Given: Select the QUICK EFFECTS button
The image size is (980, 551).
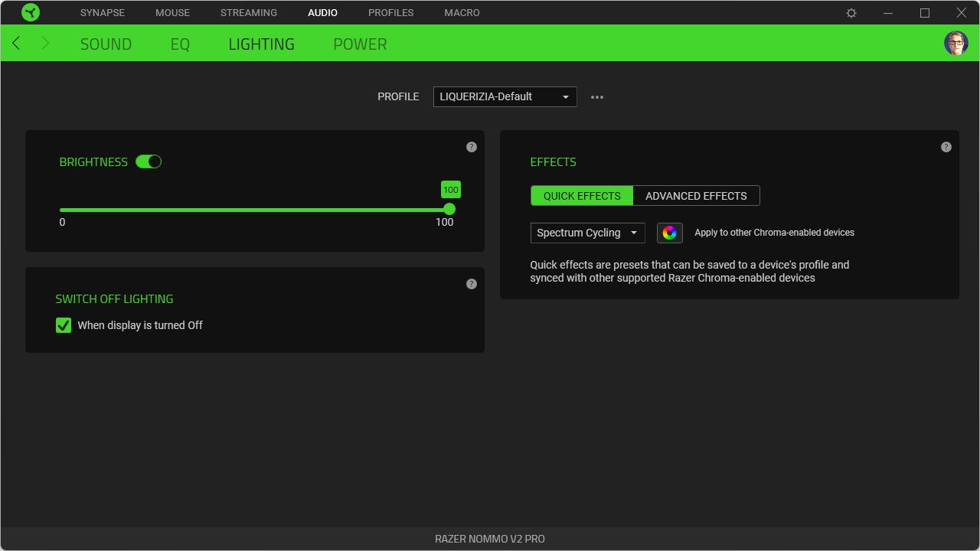Looking at the screenshot, I should (x=582, y=196).
